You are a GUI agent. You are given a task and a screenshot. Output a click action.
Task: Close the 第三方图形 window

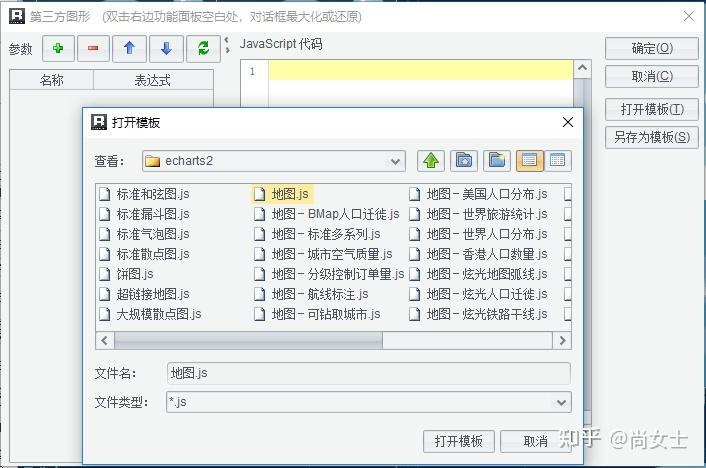pos(688,17)
